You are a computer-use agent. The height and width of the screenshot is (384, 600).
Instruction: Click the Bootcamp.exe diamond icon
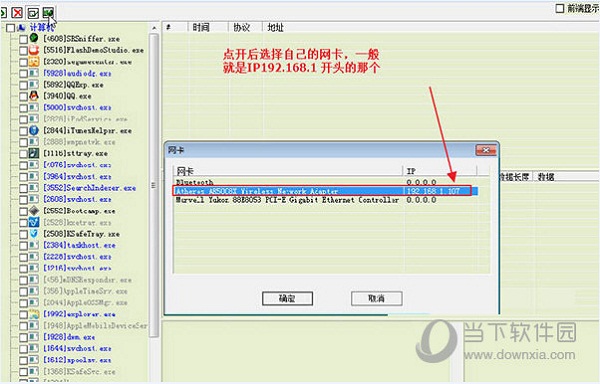pyautogui.click(x=34, y=211)
